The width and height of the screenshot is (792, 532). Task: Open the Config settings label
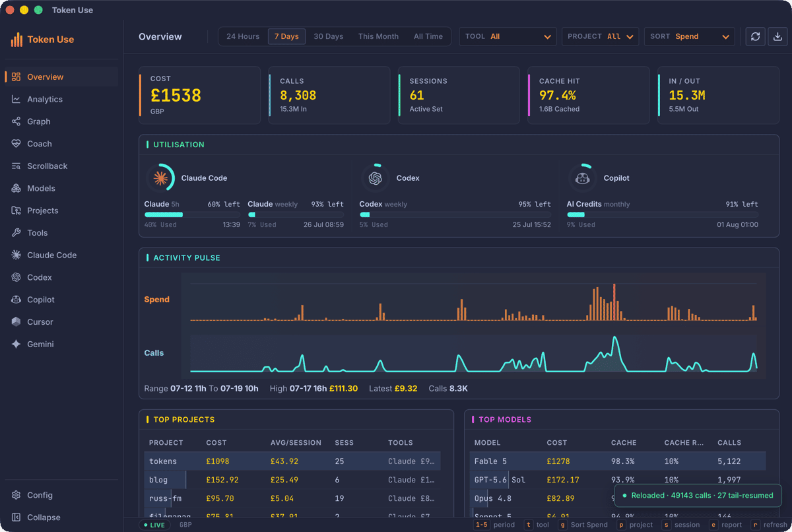click(x=40, y=495)
